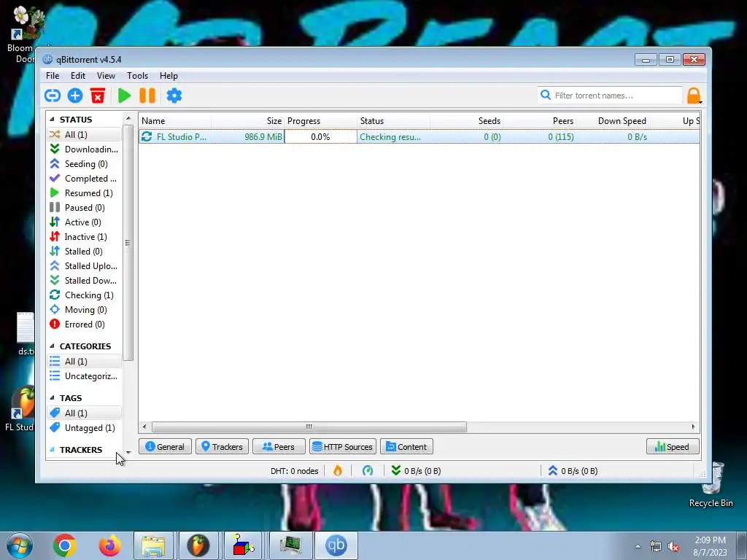This screenshot has height=560, width=747.
Task: Select the Active (0) filter
Action: (85, 222)
